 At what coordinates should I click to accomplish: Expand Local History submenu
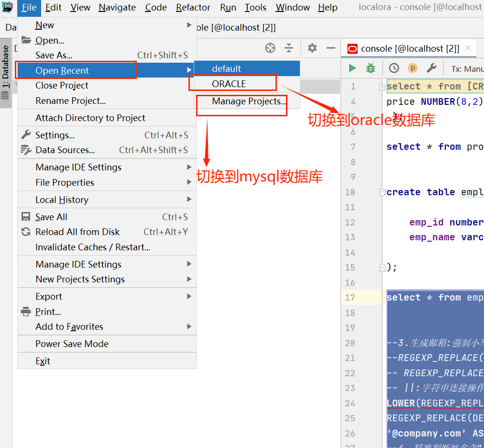pos(107,200)
